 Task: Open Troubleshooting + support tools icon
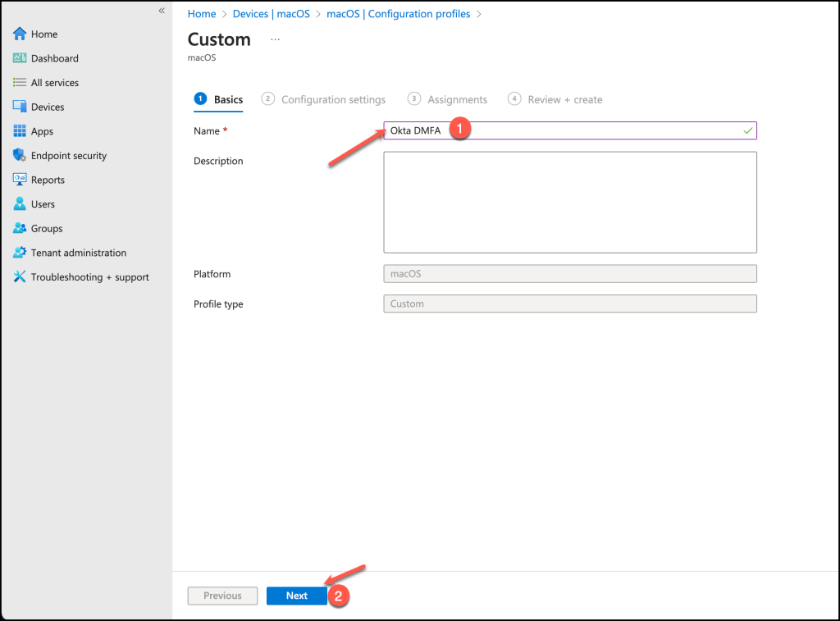[20, 277]
